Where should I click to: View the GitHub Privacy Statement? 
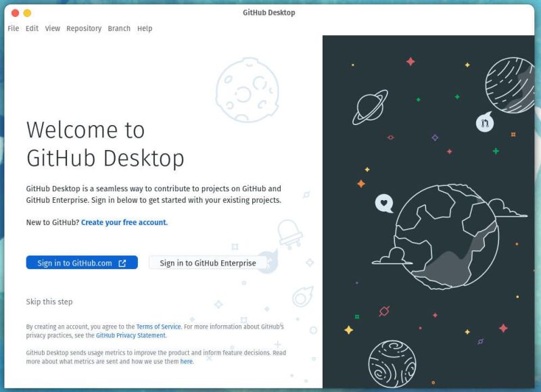coord(131,335)
